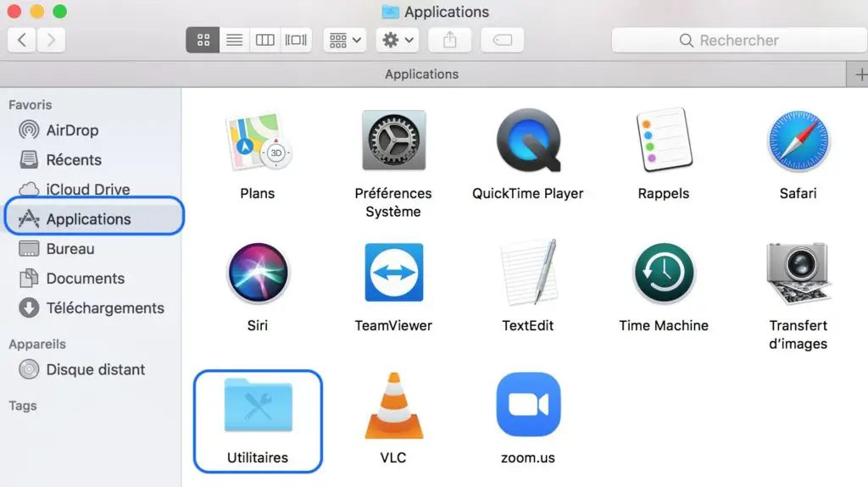Launch the VLC cone icon
This screenshot has height=487, width=868.
393,406
